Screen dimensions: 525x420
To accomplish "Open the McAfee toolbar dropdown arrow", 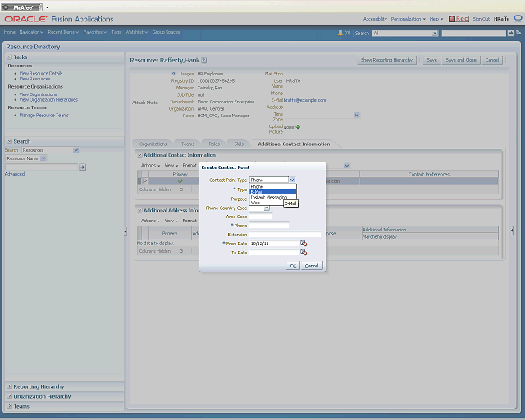I will click(x=47, y=7).
